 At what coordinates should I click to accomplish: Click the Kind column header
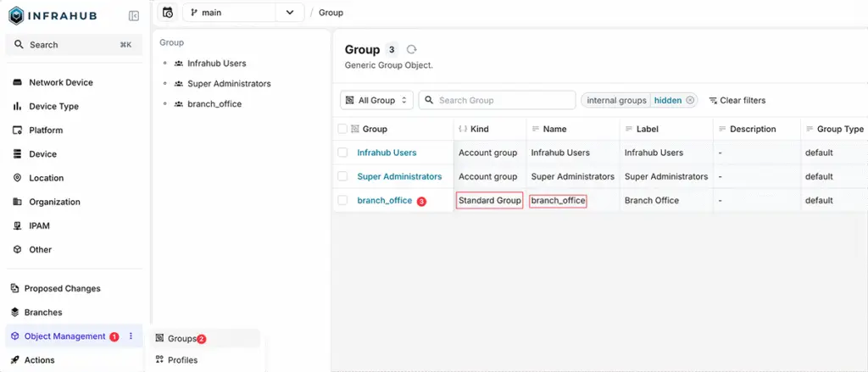tap(490, 129)
